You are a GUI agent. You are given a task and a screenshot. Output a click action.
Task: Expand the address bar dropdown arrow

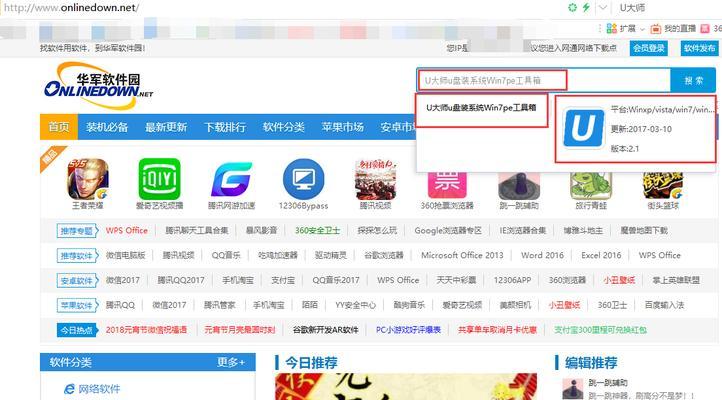(602, 7)
